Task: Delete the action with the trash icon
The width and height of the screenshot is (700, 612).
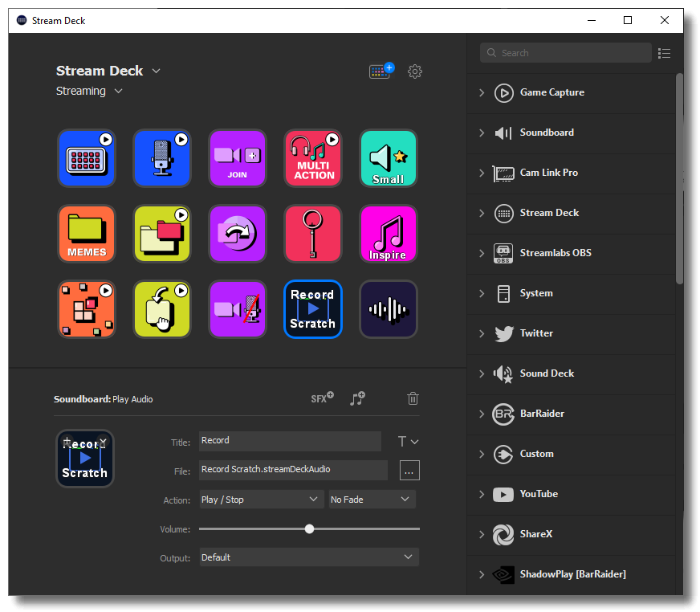Action: coord(413,398)
